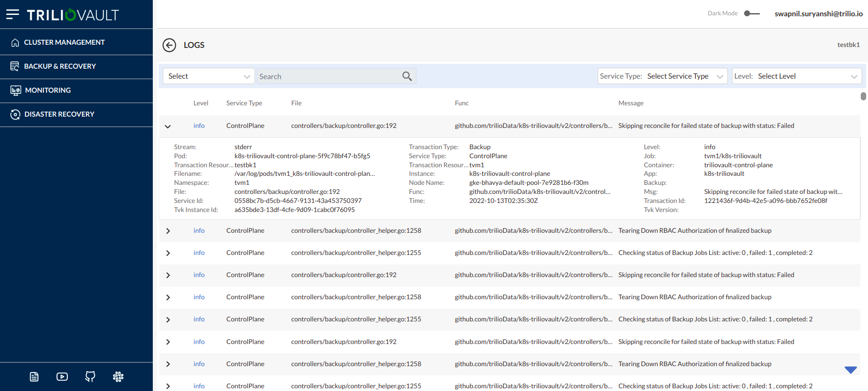868x391 pixels.
Task: Open the hamburger menu icon
Action: [x=13, y=14]
